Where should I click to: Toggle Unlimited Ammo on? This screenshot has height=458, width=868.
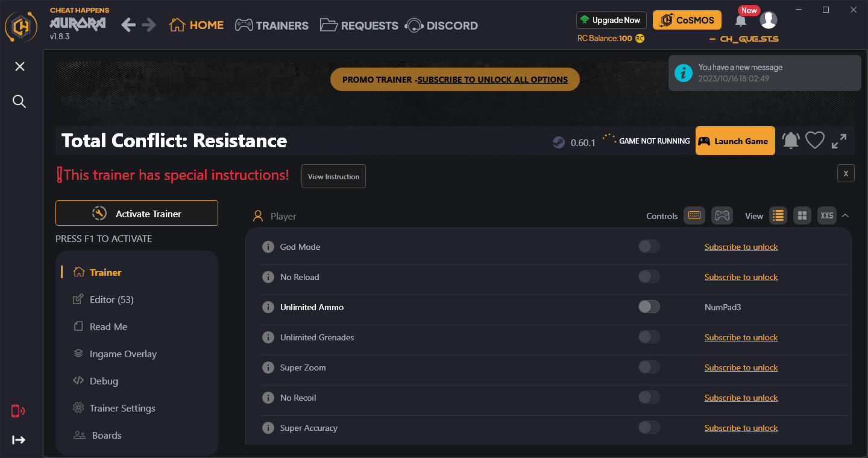pyautogui.click(x=649, y=307)
